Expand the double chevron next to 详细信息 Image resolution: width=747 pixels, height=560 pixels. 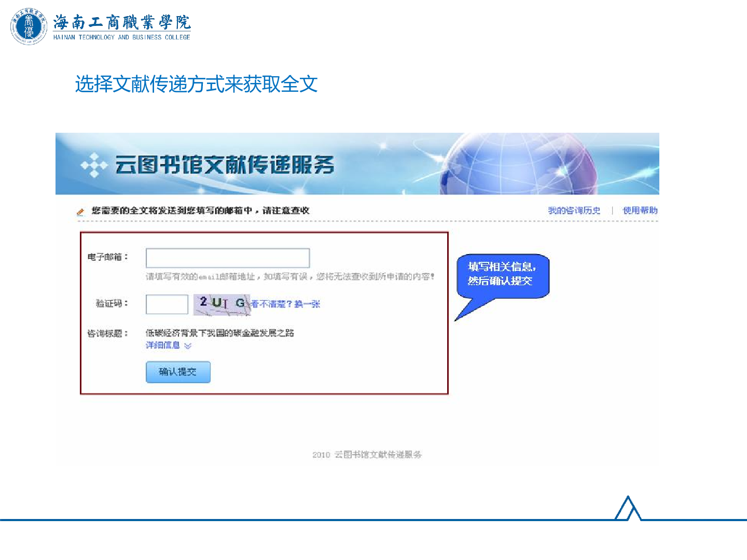[188, 346]
